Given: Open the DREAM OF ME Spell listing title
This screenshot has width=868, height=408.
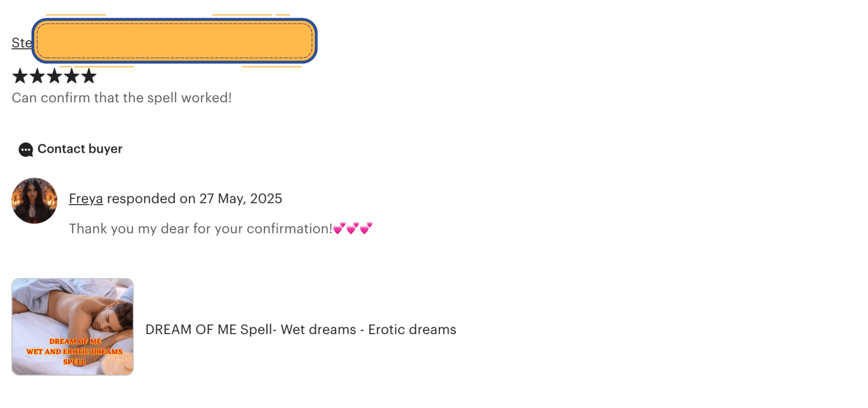Looking at the screenshot, I should [301, 329].
